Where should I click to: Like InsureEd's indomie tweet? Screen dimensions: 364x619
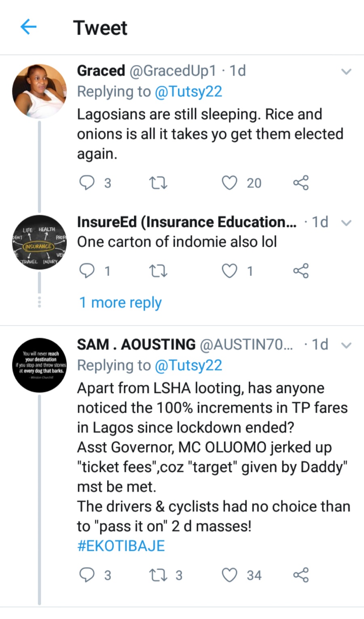[x=230, y=271]
